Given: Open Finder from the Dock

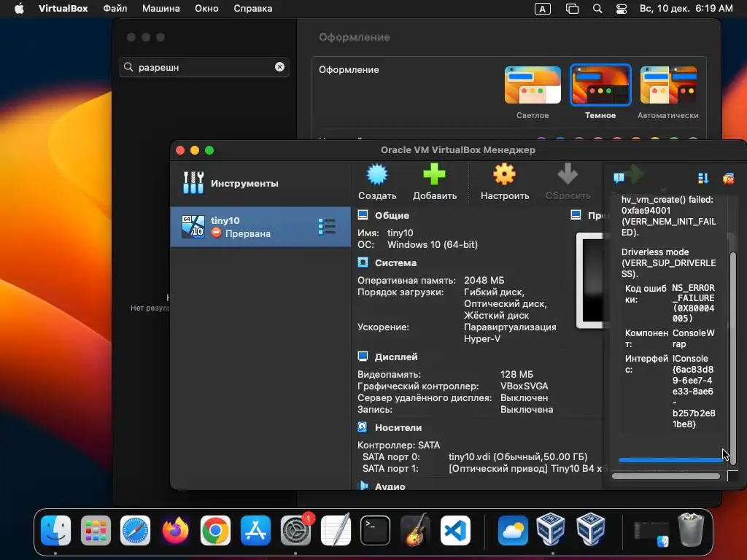Looking at the screenshot, I should 55,530.
